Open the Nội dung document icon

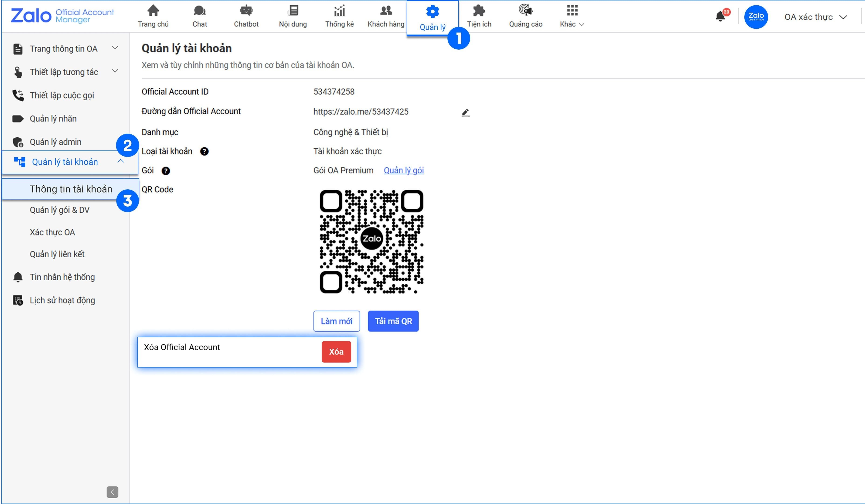(293, 11)
